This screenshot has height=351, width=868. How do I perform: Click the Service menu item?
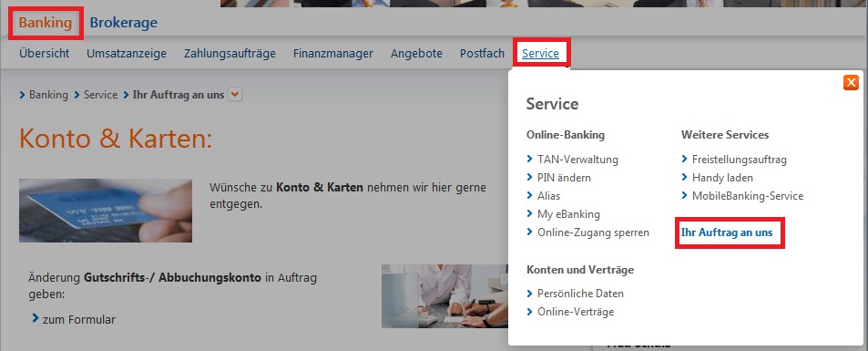point(540,54)
